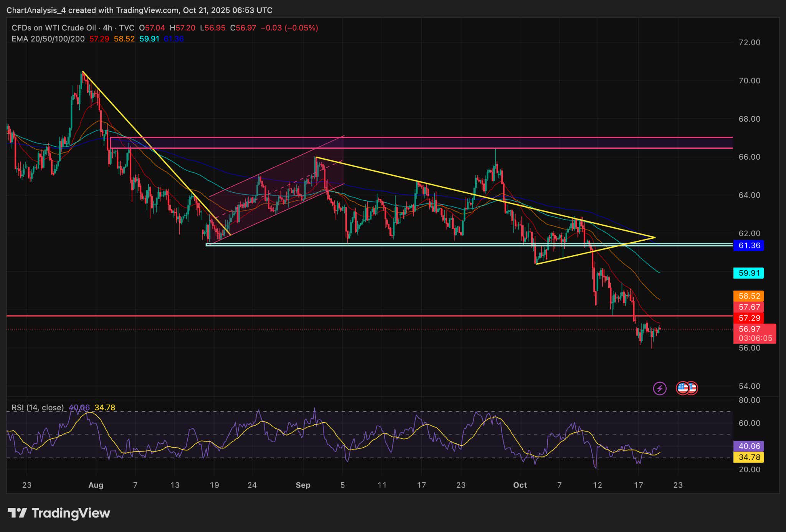Select the pink resistance zone rectangle near 67.00
The image size is (786, 532).
click(421, 143)
